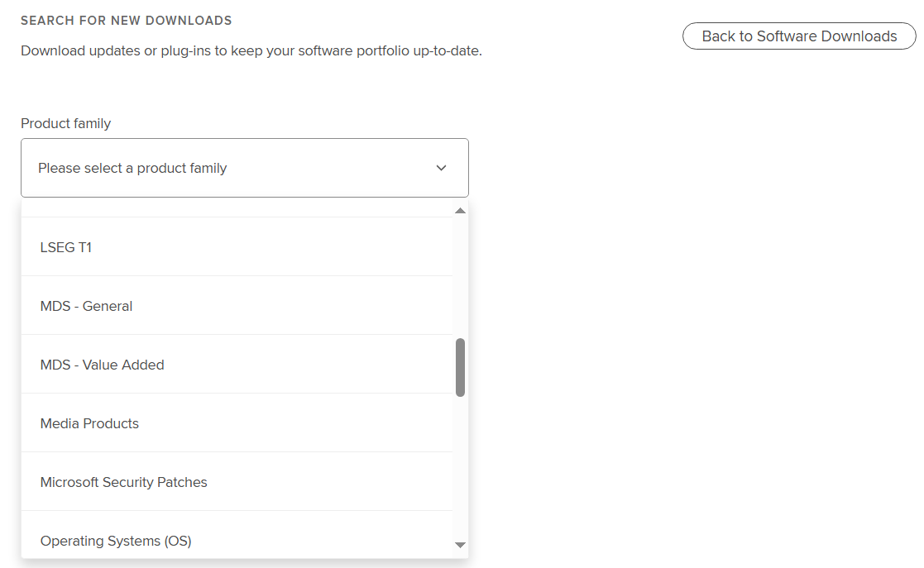924x568 pixels.
Task: Click the list's scroll up arrow
Action: pos(461,211)
